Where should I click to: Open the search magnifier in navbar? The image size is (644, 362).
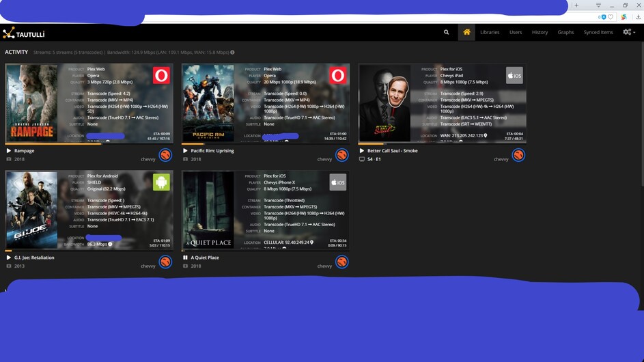coord(447,32)
